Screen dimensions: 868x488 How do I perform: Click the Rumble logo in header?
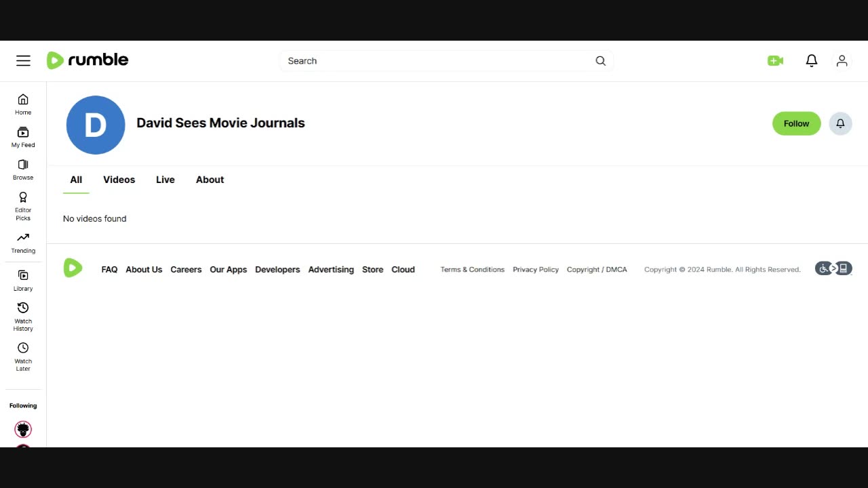tap(87, 60)
